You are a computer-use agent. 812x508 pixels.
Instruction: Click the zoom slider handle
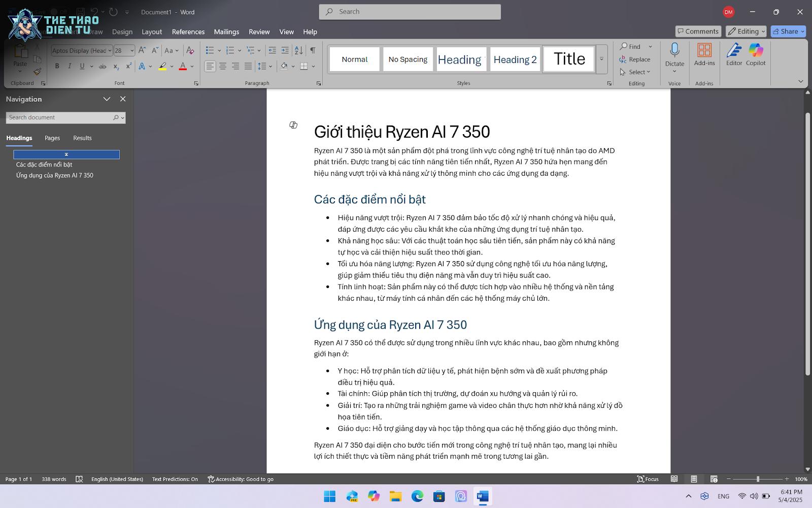tap(758, 479)
